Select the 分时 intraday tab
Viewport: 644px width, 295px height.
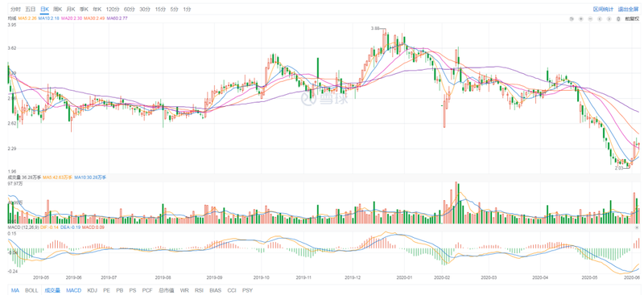pos(15,9)
